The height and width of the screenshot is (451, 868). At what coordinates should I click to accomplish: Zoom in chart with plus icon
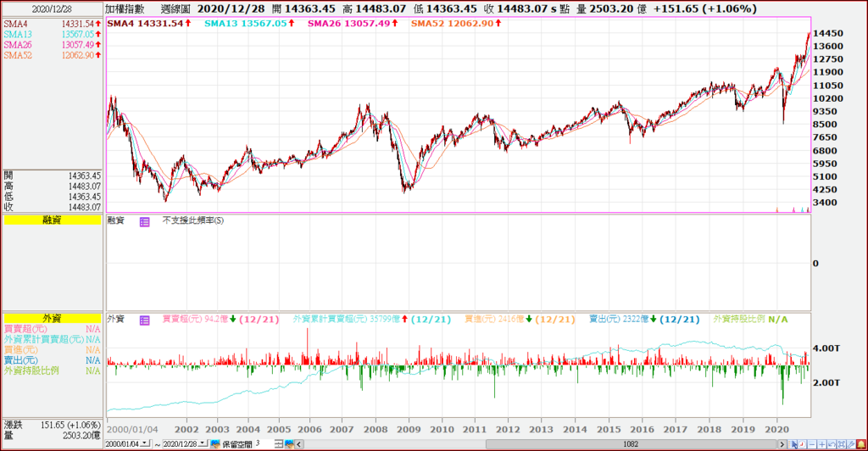(x=822, y=444)
